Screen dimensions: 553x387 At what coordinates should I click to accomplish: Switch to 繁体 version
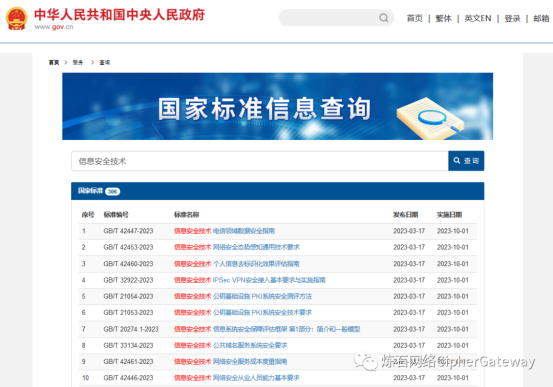pos(443,18)
